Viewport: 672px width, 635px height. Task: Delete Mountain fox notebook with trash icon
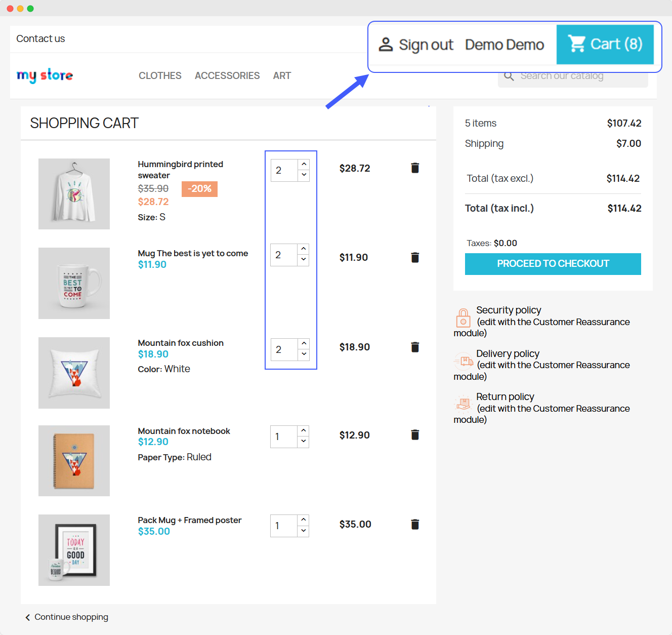pyautogui.click(x=415, y=435)
